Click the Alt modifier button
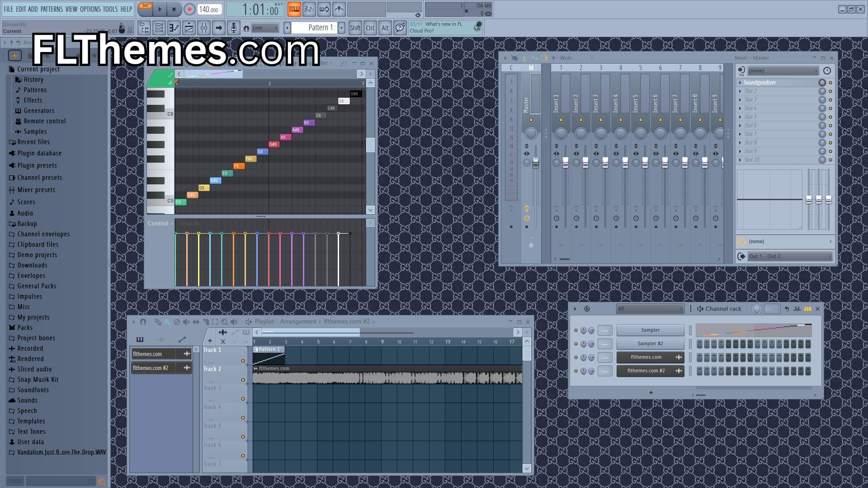 (385, 28)
